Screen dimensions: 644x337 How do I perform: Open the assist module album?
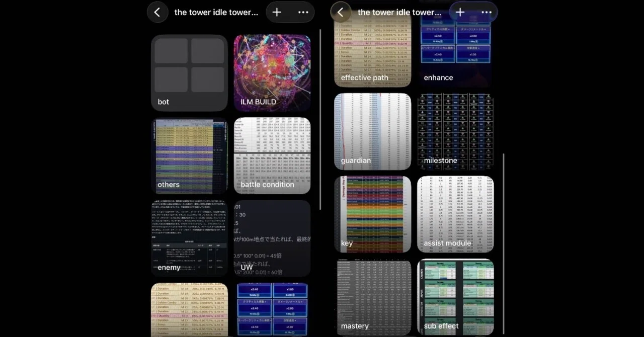coord(455,214)
